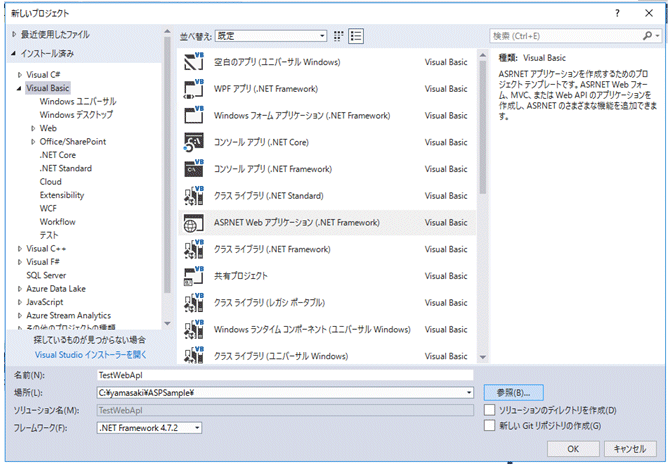The height and width of the screenshot is (465, 668).
Task: Select the Universal Windows class library icon
Action: point(193,356)
